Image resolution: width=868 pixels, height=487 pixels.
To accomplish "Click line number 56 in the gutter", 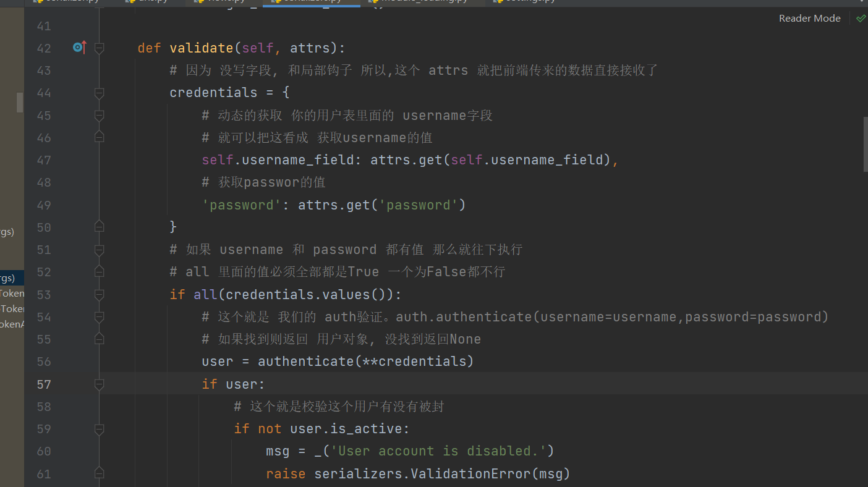I will [44, 362].
